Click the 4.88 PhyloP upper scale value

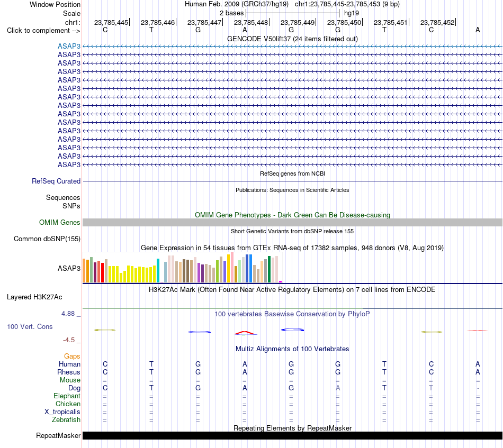tap(68, 314)
